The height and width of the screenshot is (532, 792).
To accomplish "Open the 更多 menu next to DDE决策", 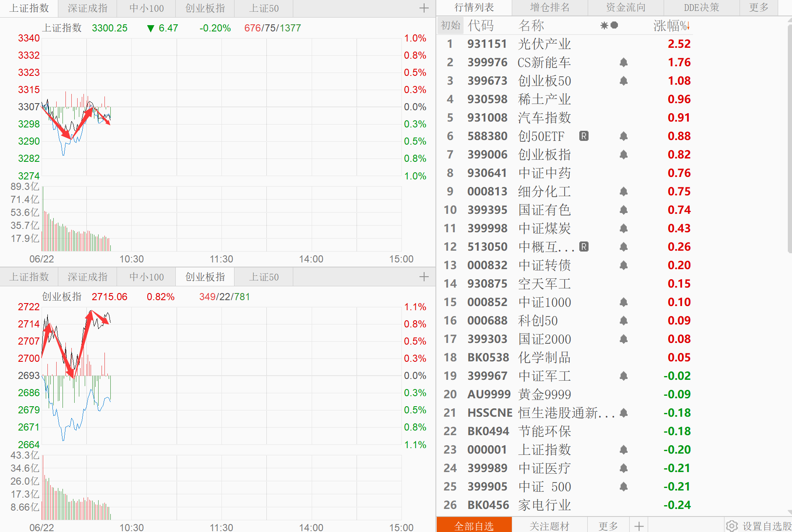I will coord(759,8).
